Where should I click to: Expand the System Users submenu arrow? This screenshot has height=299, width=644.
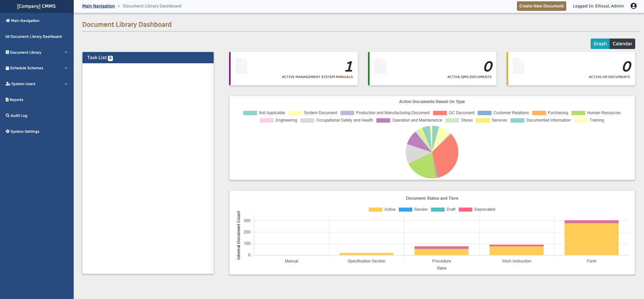[66, 84]
